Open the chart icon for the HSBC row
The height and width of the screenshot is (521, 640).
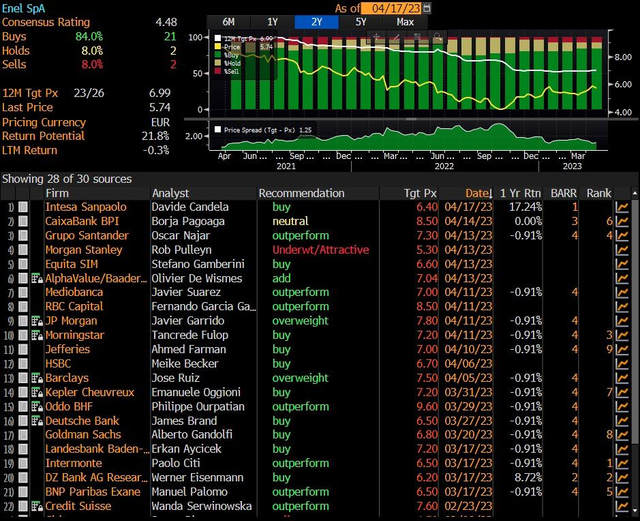[622, 364]
